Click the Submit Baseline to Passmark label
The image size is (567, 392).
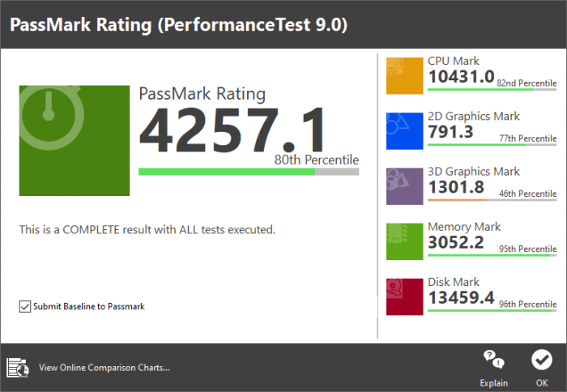click(x=89, y=307)
